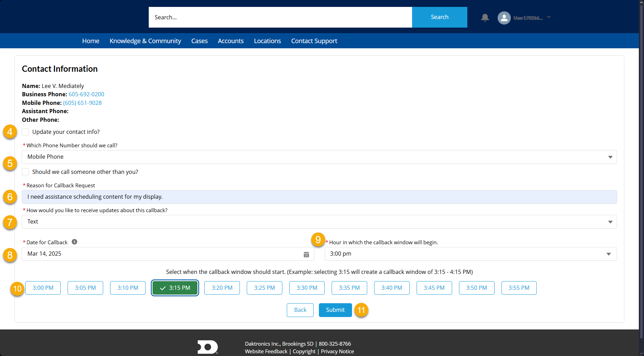Expand the callback updates method dropdown
The width and height of the screenshot is (644, 356).
319,222
